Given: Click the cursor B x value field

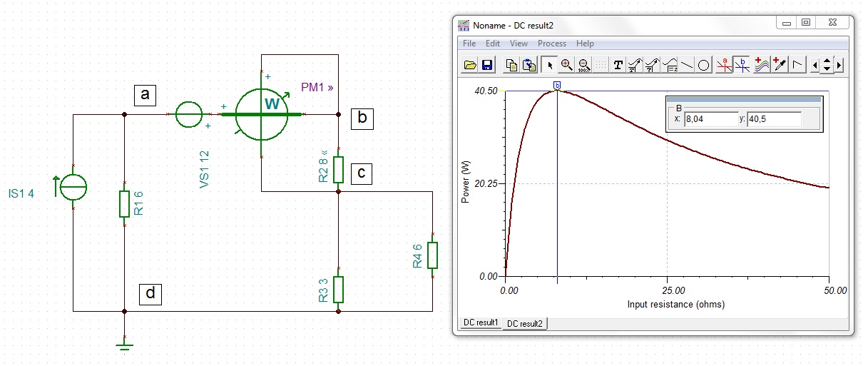Looking at the screenshot, I should 710,119.
